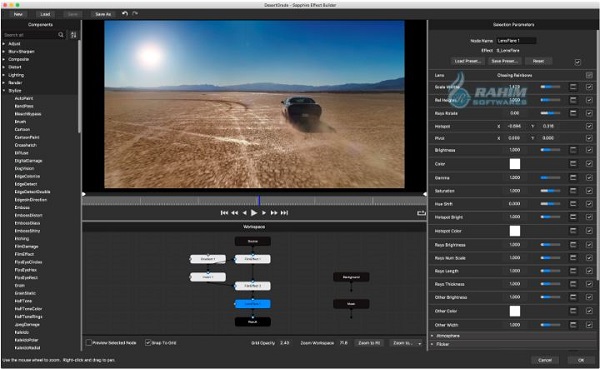Click the Cancel button
Image resolution: width=600 pixels, height=369 pixels.
pyautogui.click(x=545, y=360)
